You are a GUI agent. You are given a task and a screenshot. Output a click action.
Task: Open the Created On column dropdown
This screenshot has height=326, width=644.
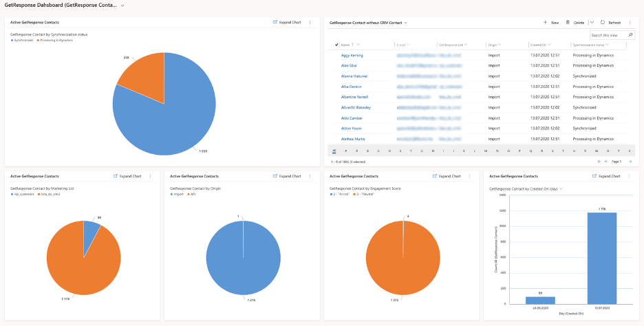[x=549, y=45]
